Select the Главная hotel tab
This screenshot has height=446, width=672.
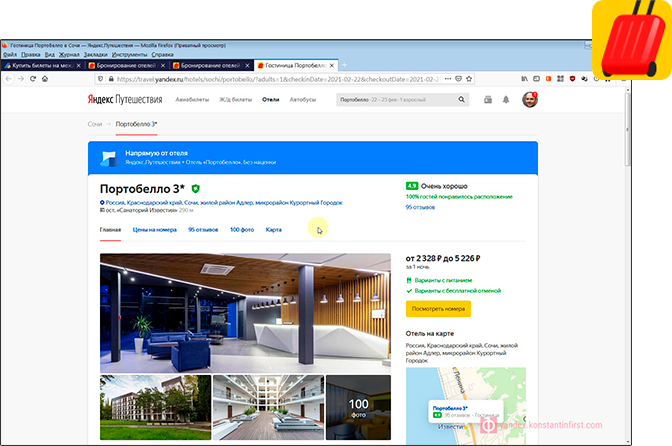pos(110,230)
